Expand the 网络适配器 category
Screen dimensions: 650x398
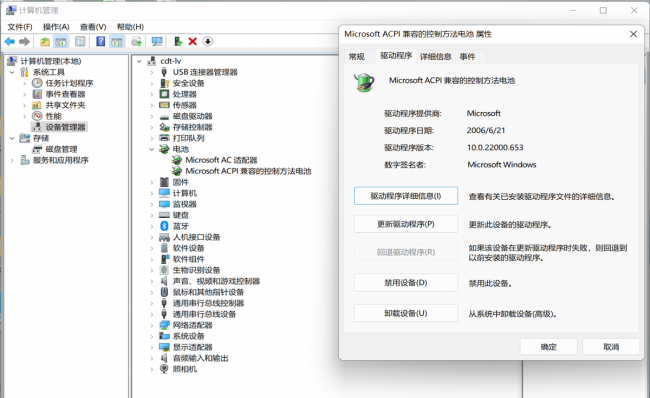pyautogui.click(x=152, y=325)
